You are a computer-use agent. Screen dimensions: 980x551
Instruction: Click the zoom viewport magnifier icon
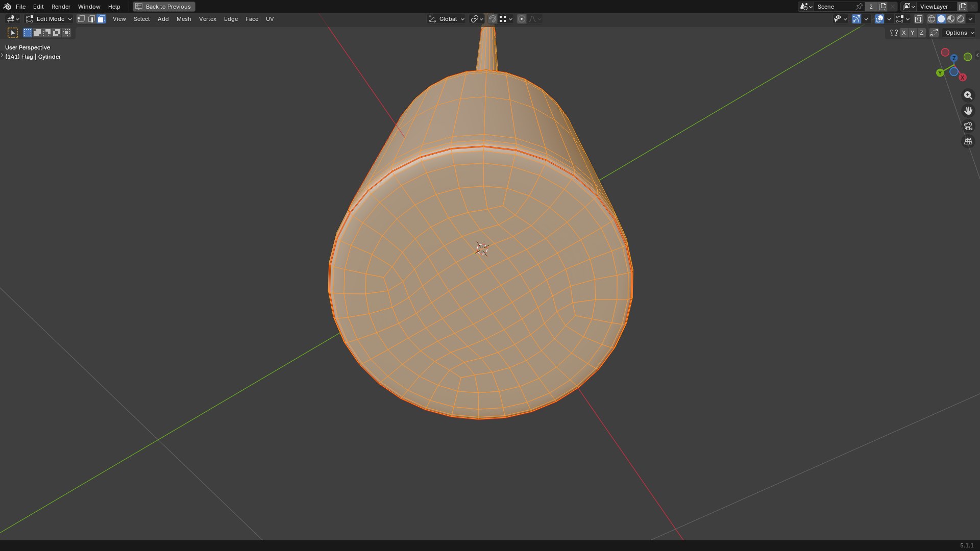point(968,95)
